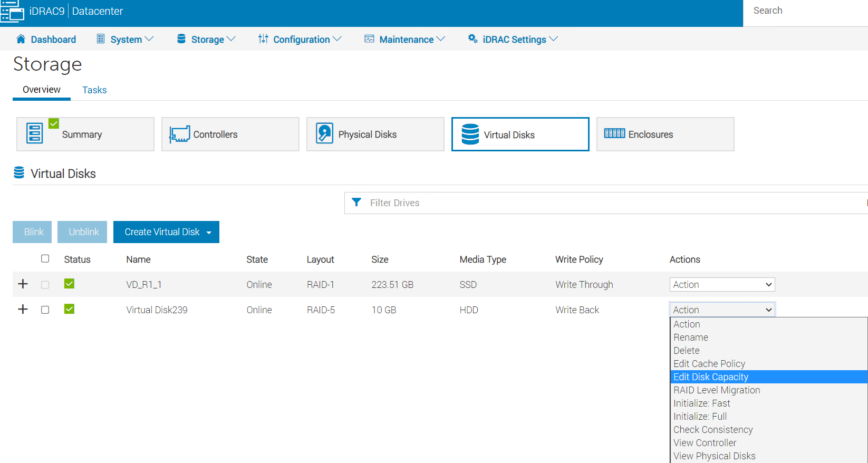
Task: Click the Summary tile icon
Action: (35, 134)
